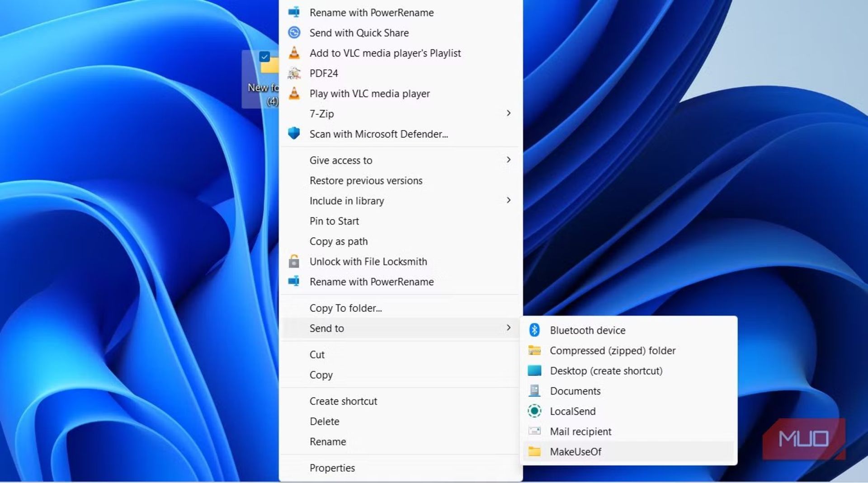This screenshot has height=483, width=868.
Task: Click the Microsoft Defender shield icon
Action: [x=295, y=134]
